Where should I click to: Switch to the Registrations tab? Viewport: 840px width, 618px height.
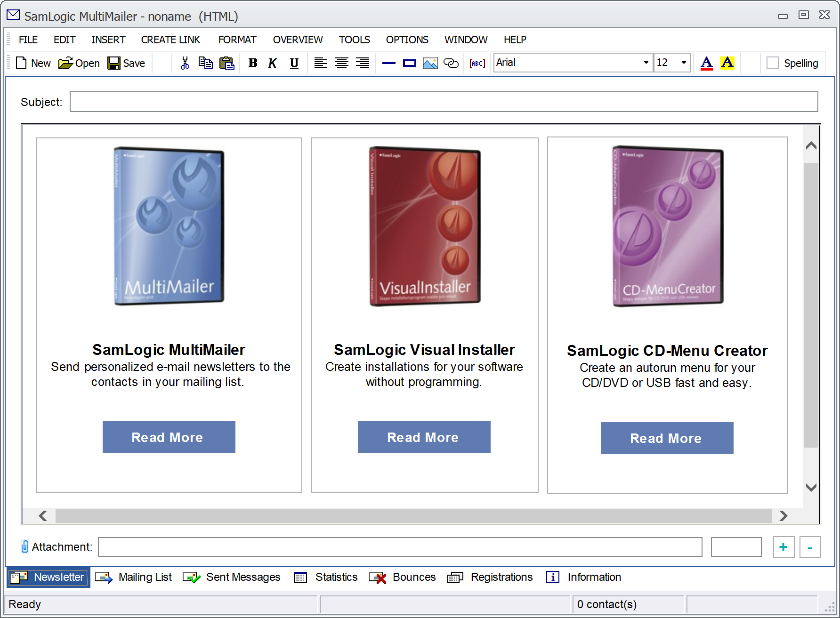pyautogui.click(x=490, y=577)
